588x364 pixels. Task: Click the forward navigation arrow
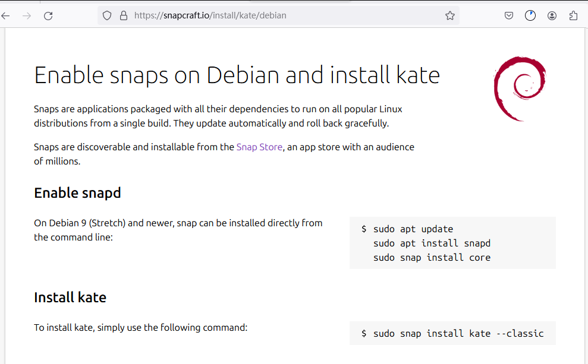click(x=27, y=15)
